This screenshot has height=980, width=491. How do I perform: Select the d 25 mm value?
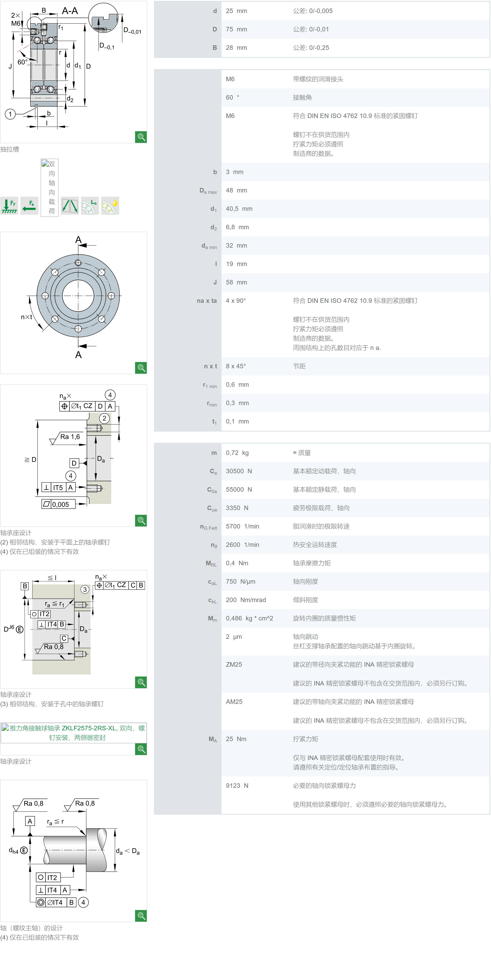coord(236,11)
